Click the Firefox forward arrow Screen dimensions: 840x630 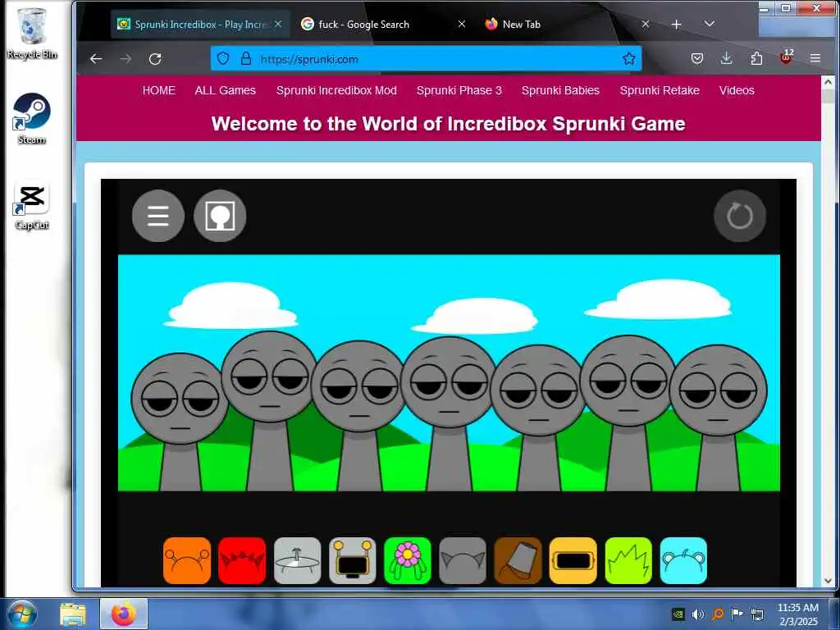click(x=126, y=59)
